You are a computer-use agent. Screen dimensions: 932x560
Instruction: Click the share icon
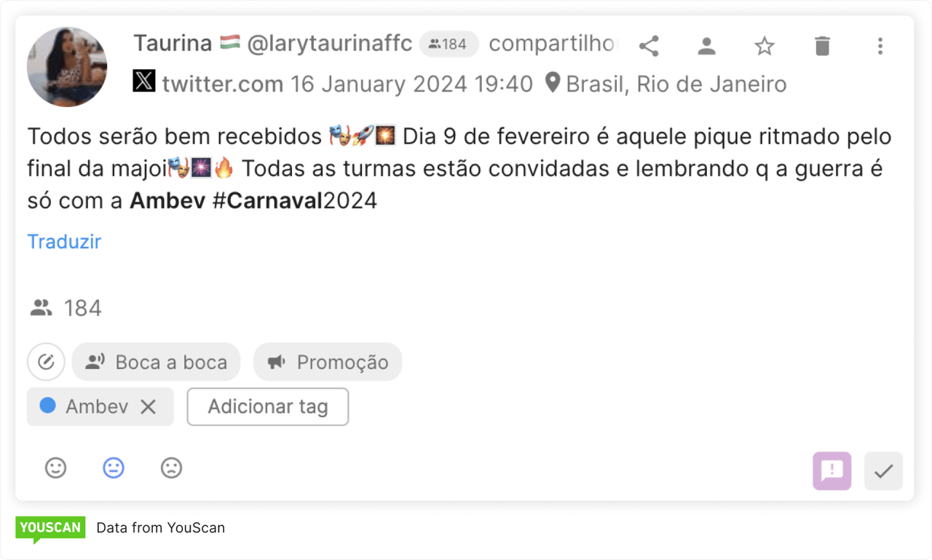pos(649,46)
